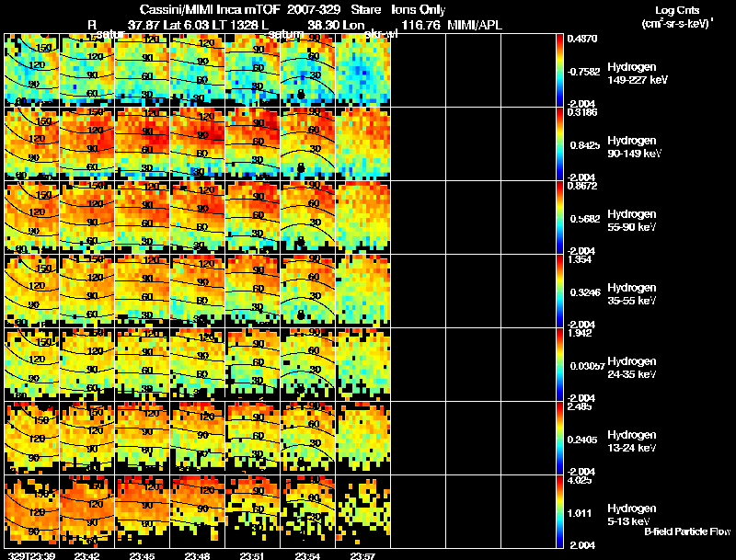Click the 1.354 scale value
736x560 pixels.
pyautogui.click(x=580, y=259)
